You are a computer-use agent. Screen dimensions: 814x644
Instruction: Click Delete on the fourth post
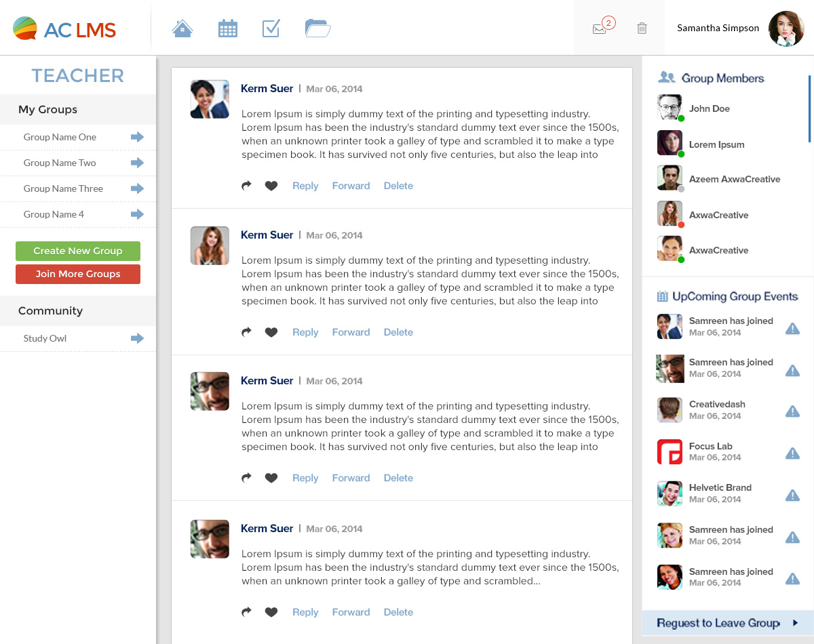pyautogui.click(x=398, y=612)
